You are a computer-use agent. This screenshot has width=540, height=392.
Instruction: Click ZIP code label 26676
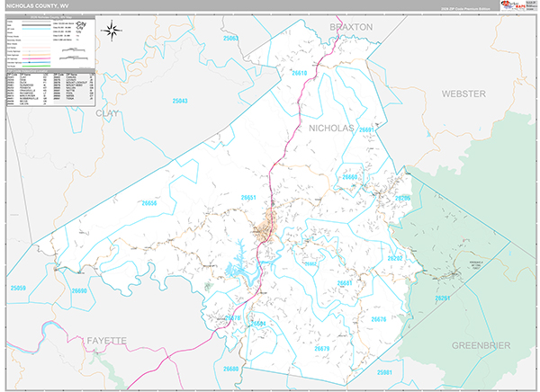tap(379, 319)
